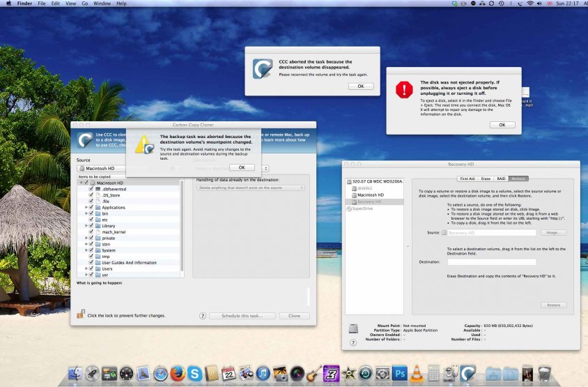The width and height of the screenshot is (588, 387).
Task: Launch Firefox from the dock
Action: coord(178,374)
